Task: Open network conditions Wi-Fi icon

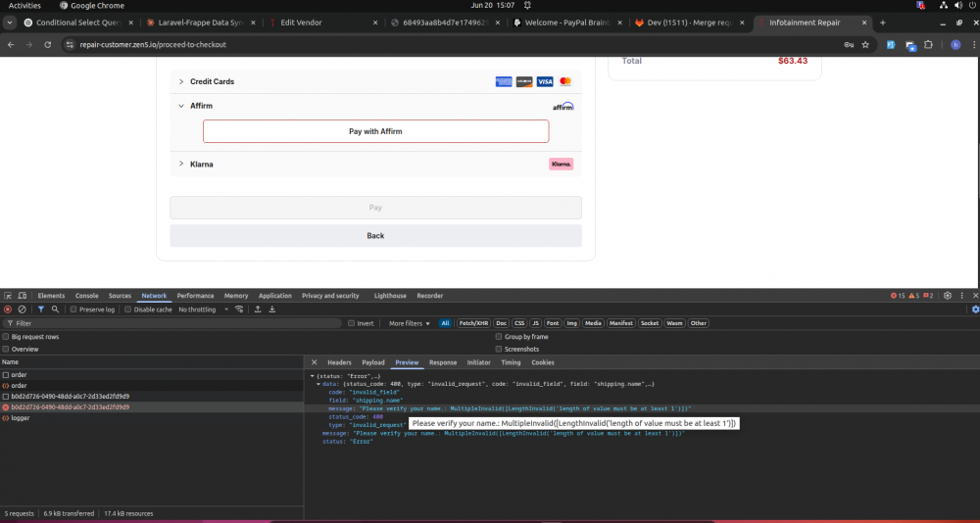Action: [238, 309]
